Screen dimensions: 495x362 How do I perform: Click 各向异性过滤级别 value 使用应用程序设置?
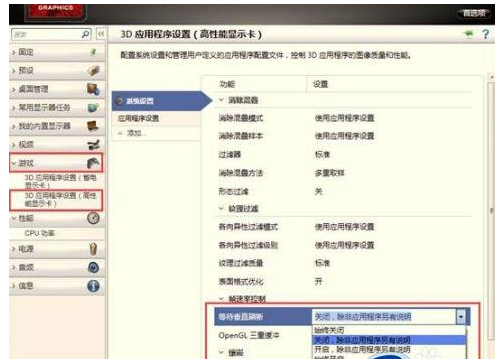click(344, 245)
